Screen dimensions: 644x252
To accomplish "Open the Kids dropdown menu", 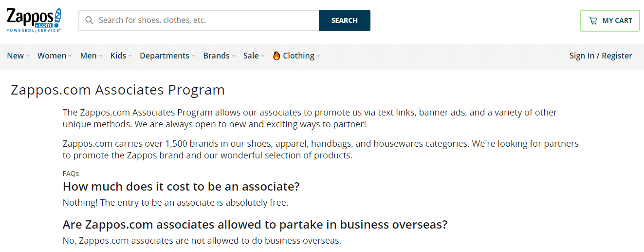I will coord(118,56).
